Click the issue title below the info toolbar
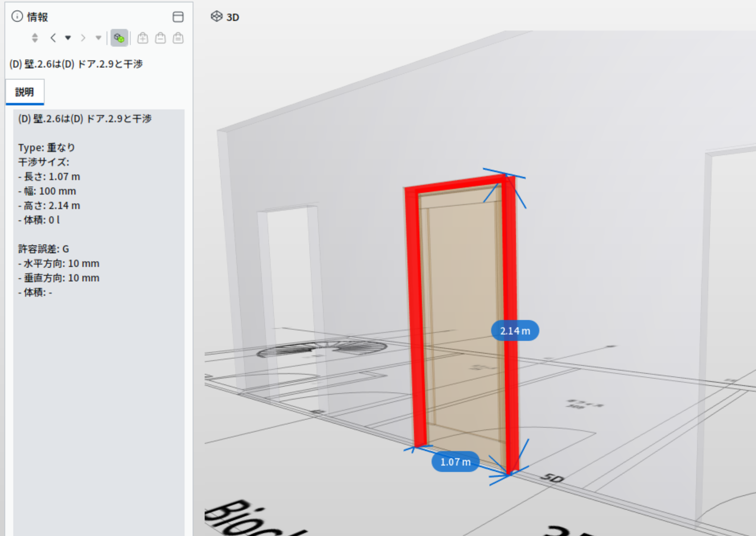756x536 pixels. tap(76, 64)
